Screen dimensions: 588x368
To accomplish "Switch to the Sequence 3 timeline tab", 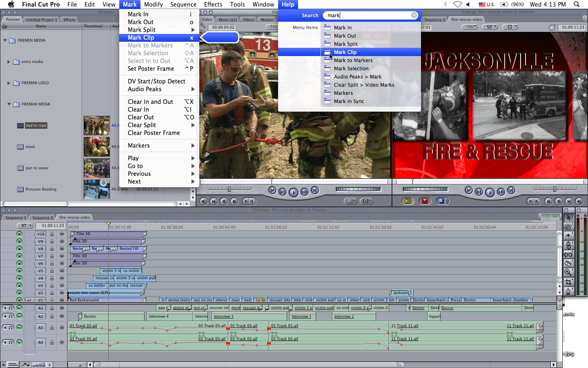I will tap(42, 218).
